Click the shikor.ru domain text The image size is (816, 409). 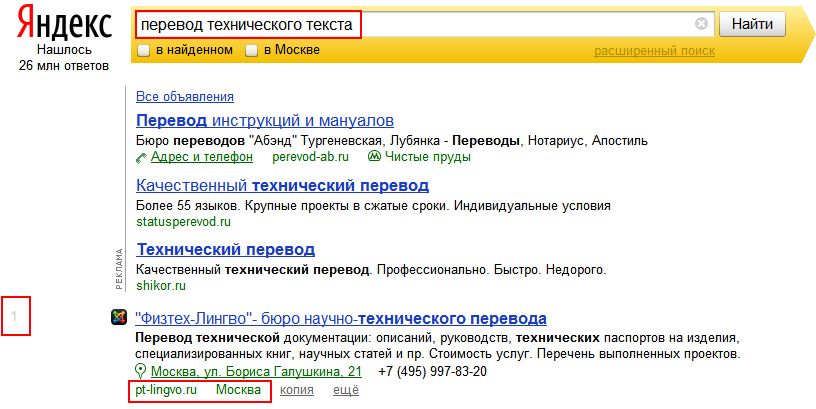[x=161, y=286]
